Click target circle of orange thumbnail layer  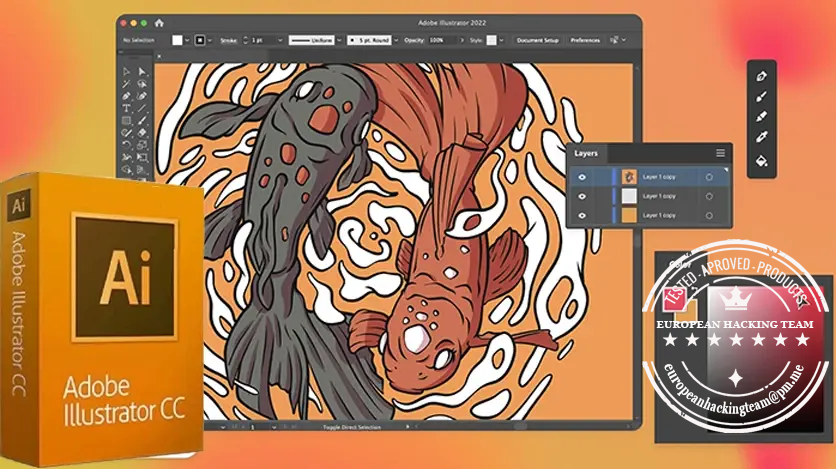click(x=709, y=215)
